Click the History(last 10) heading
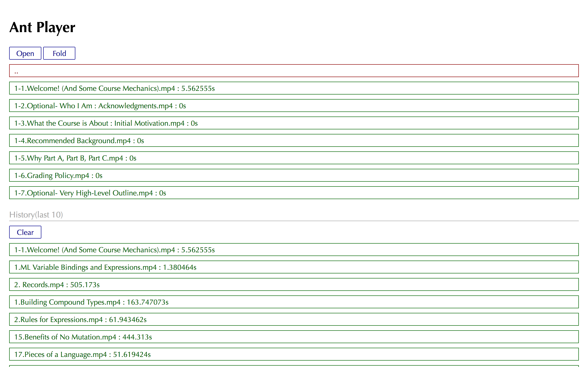The width and height of the screenshot is (588, 367). (36, 215)
